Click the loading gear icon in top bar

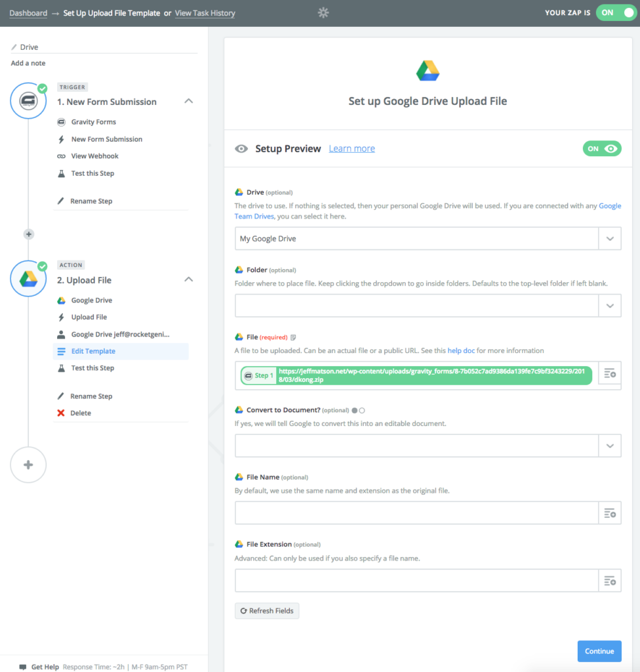[x=323, y=13]
